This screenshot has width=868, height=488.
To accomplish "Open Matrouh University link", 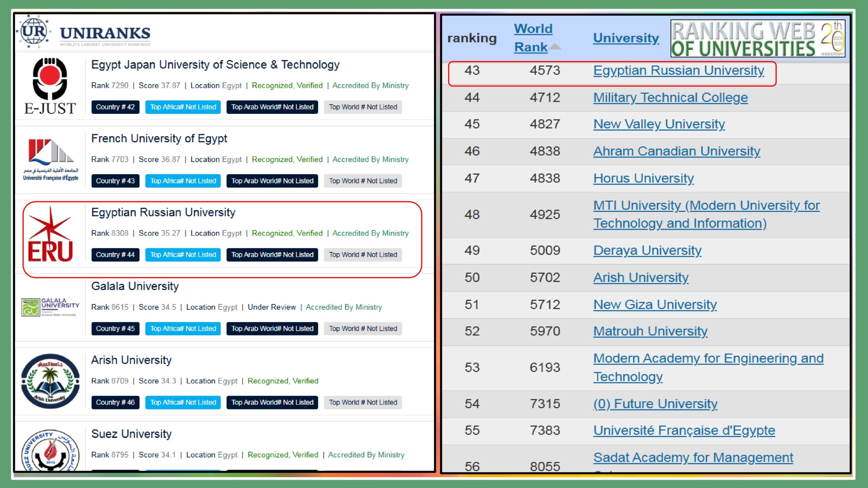I will pyautogui.click(x=650, y=331).
